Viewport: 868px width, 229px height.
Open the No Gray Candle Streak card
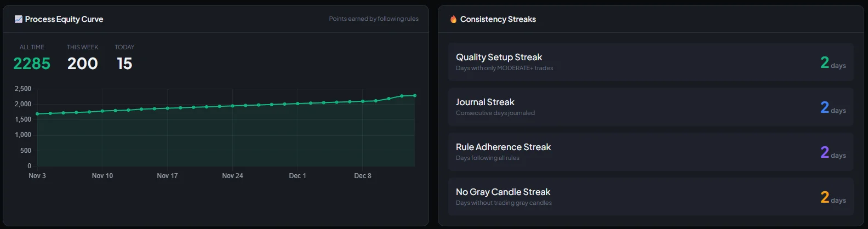point(650,197)
